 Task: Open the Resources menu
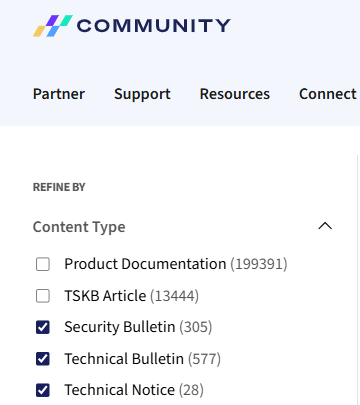click(x=235, y=94)
